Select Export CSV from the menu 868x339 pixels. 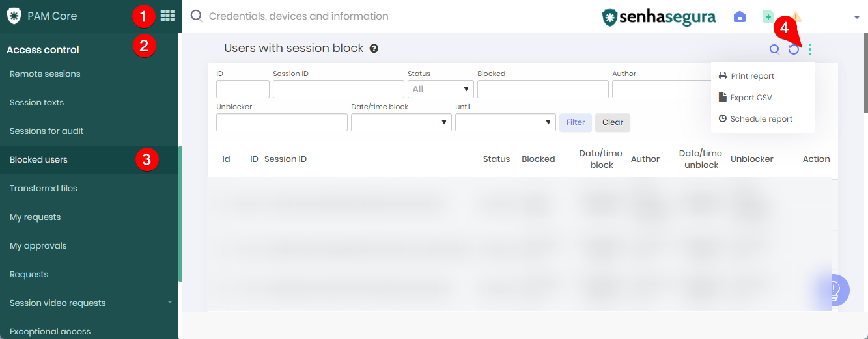coord(751,98)
